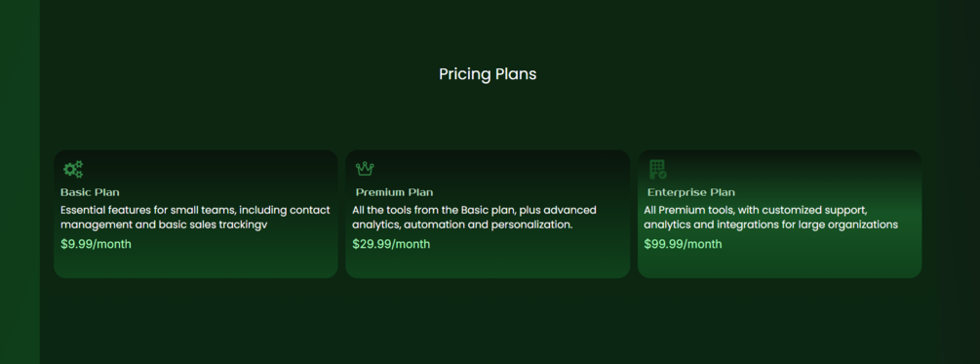This screenshot has height=364, width=980.
Task: Click the 'Essential features for small teams' line
Action: 195,210
